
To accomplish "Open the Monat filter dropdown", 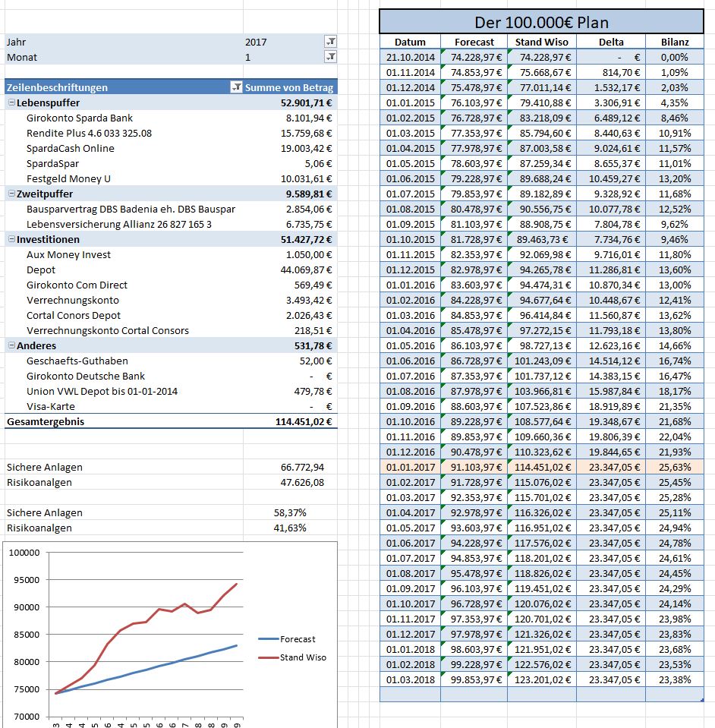I will point(330,57).
